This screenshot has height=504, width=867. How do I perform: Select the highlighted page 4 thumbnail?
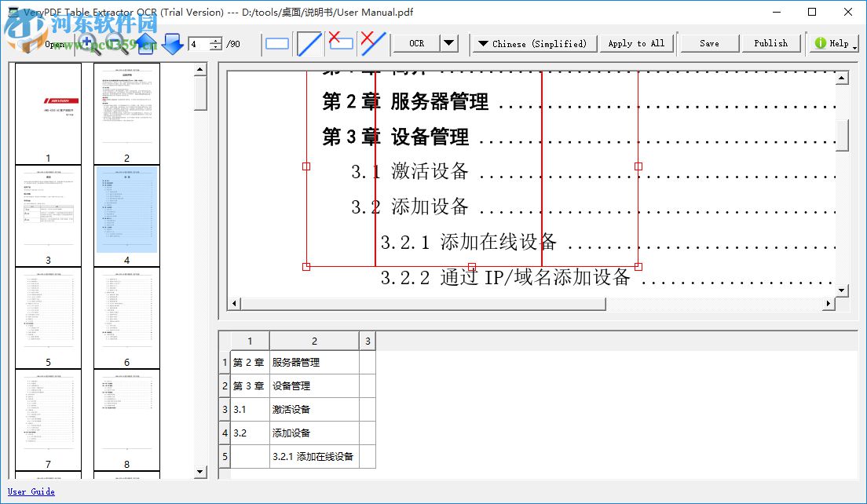[x=127, y=208]
